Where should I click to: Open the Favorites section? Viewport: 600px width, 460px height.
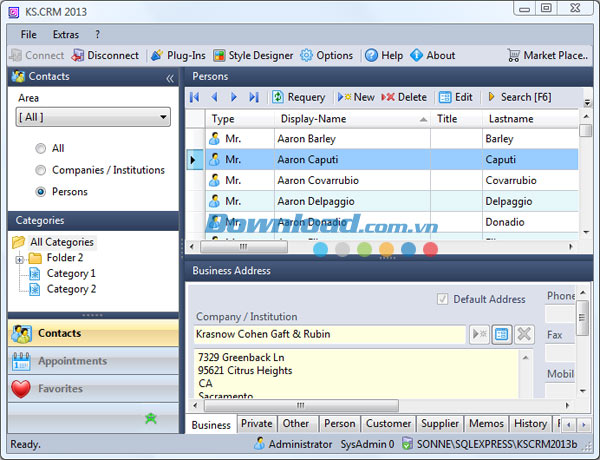click(x=93, y=389)
